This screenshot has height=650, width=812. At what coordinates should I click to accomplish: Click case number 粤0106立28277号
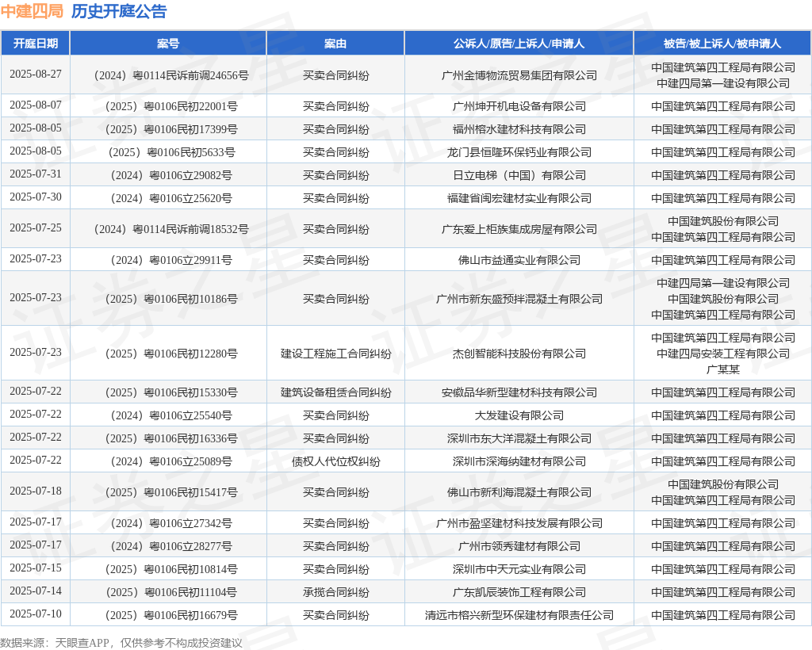tap(171, 546)
